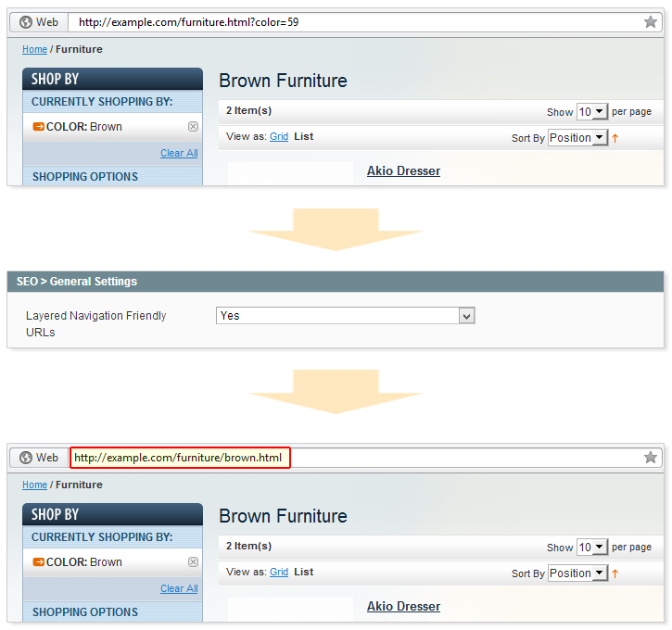Click the Web globe icon beside the brown.html URL

coord(26,458)
